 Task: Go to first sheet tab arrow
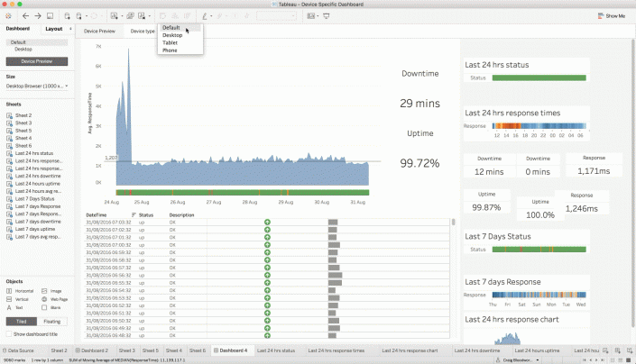click(585, 359)
